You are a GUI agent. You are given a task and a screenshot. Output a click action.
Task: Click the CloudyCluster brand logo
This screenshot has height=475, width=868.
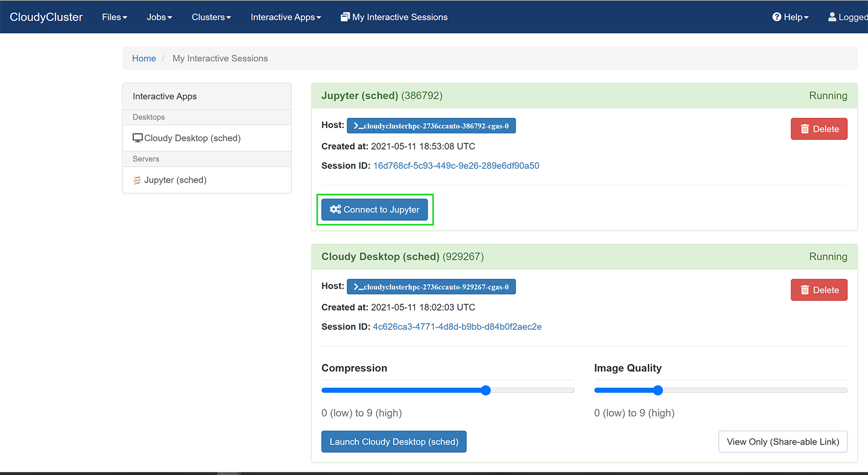[46, 17]
